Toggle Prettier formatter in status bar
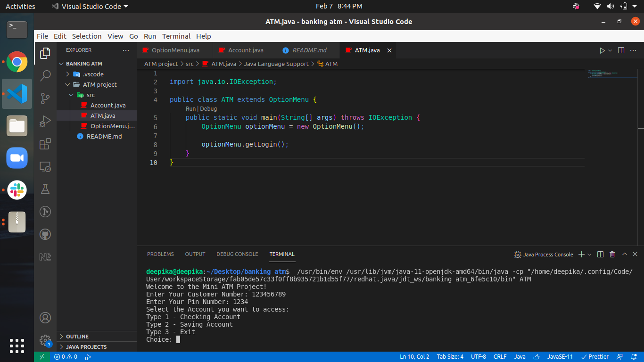 [595, 357]
